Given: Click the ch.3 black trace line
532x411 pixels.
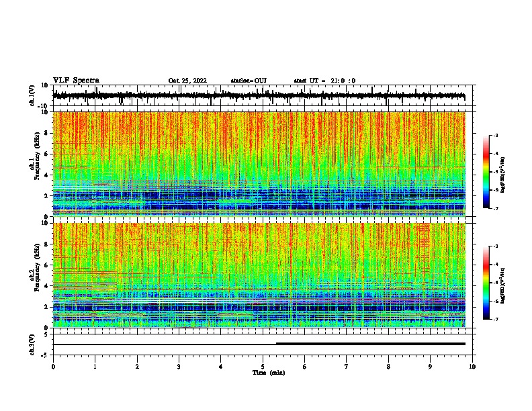Looking at the screenshot, I should click(259, 344).
